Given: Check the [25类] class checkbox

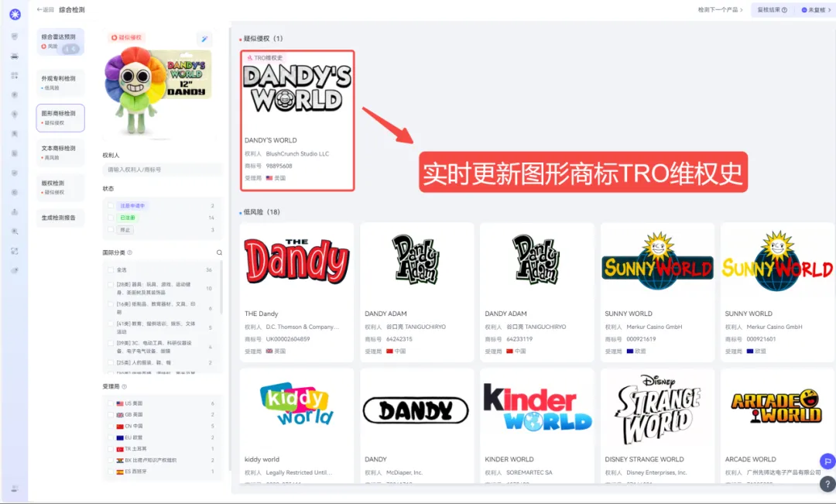Looking at the screenshot, I should pyautogui.click(x=111, y=362).
